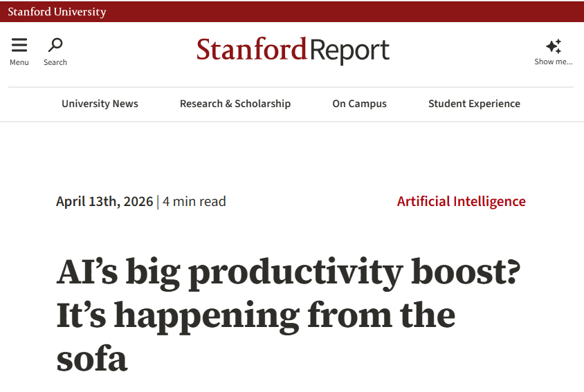Click the AI's big productivity boost headline
Image resolution: width=584 pixels, height=392 pixels.
(x=289, y=315)
